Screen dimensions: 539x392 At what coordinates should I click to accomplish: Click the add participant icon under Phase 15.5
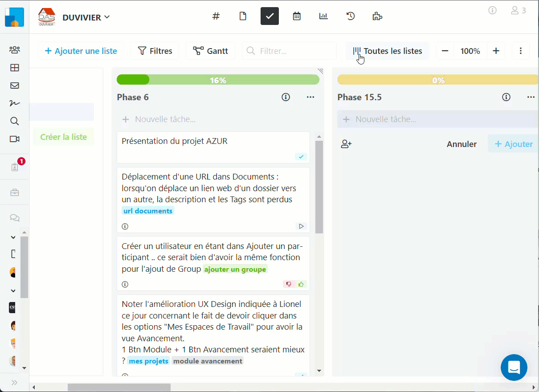pyautogui.click(x=346, y=144)
